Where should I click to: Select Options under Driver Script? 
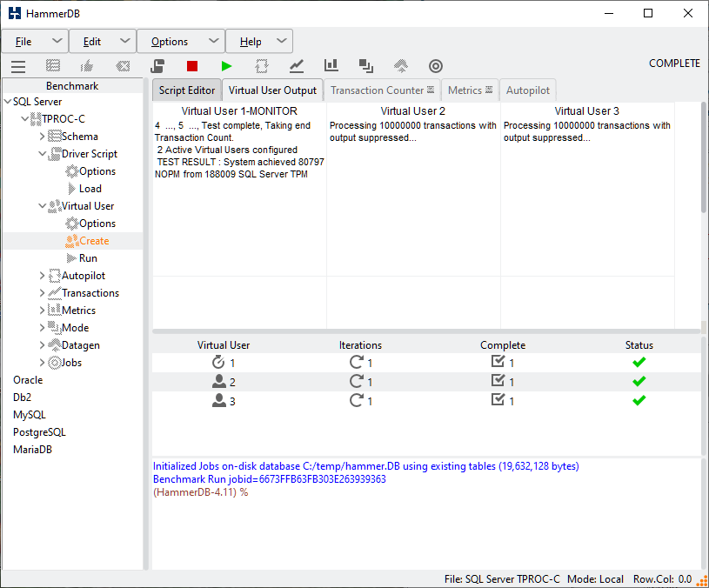97,171
